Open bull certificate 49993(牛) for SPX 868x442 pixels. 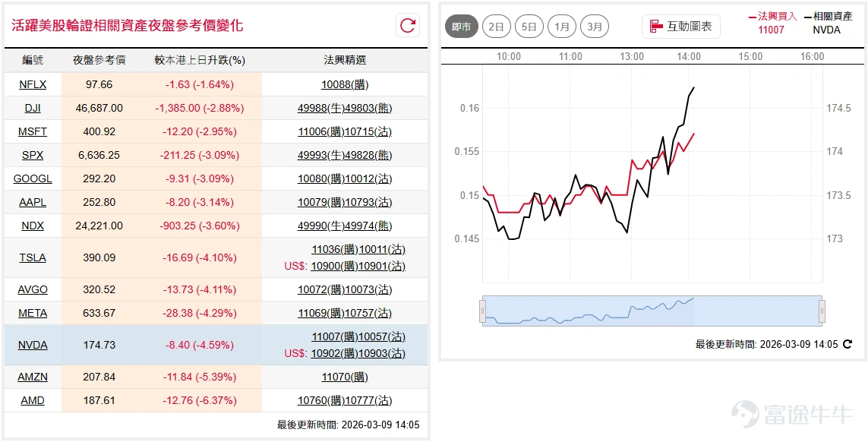[x=321, y=156]
